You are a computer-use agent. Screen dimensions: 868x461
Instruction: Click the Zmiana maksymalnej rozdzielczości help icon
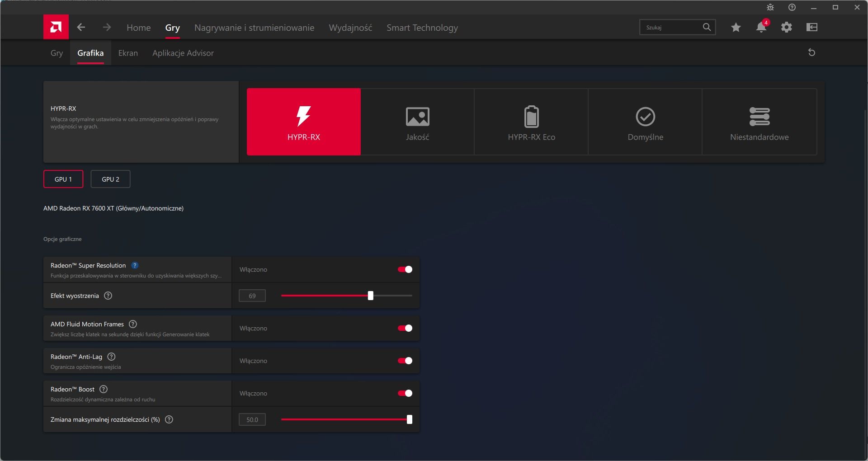pos(169,419)
